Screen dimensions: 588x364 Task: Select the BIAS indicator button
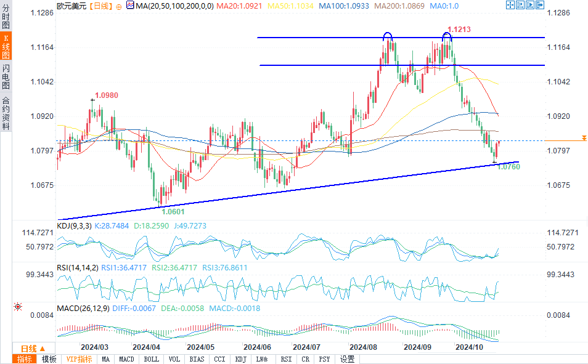pyautogui.click(x=197, y=359)
